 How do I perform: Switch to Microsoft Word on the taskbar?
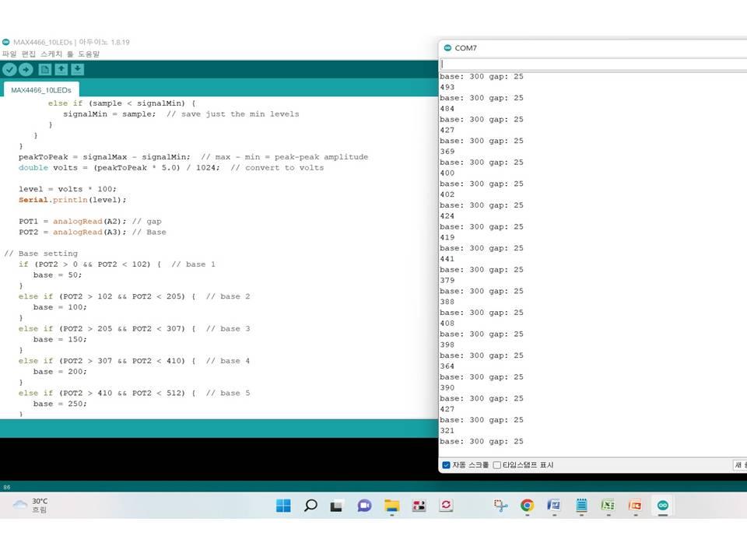pyautogui.click(x=553, y=506)
